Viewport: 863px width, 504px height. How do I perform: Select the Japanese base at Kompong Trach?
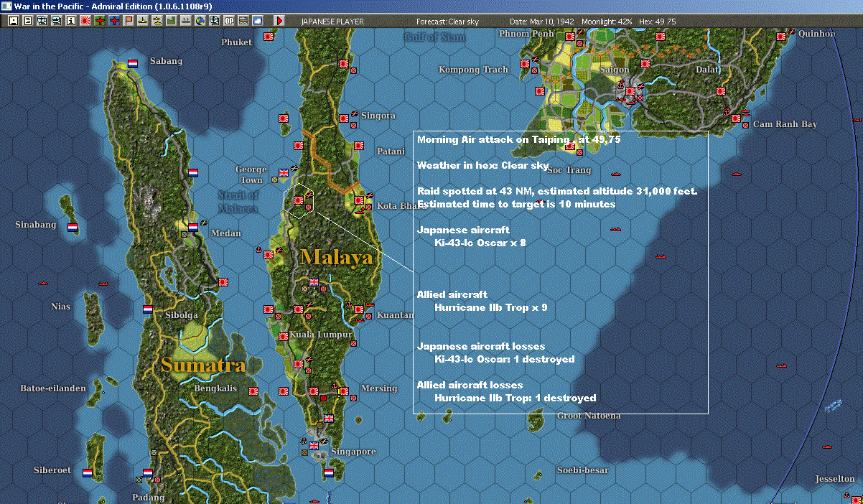click(x=525, y=64)
